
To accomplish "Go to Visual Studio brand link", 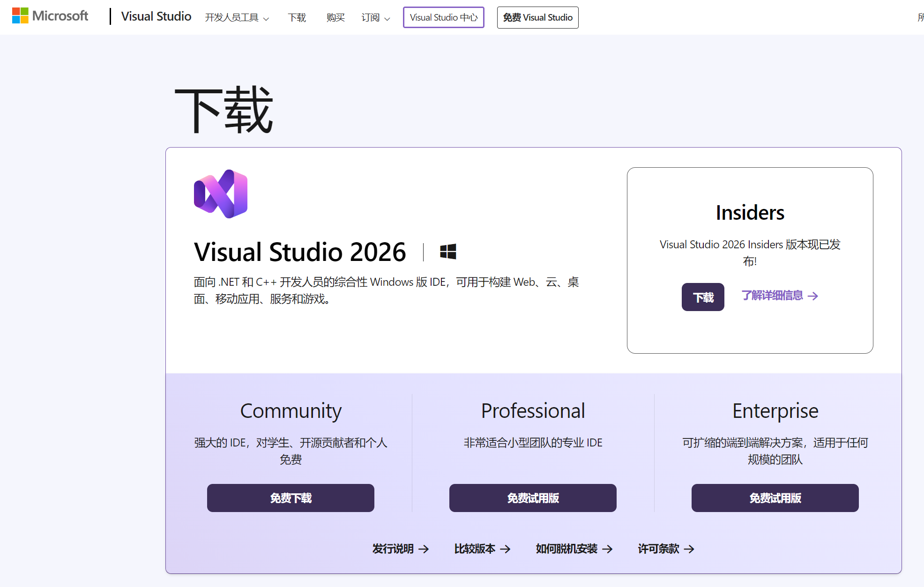I will [156, 16].
